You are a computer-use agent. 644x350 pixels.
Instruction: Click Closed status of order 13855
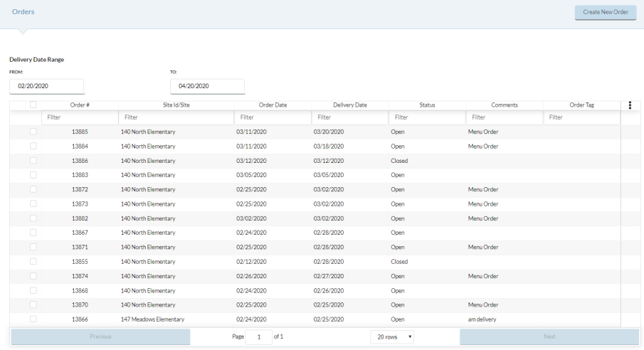pyautogui.click(x=399, y=262)
